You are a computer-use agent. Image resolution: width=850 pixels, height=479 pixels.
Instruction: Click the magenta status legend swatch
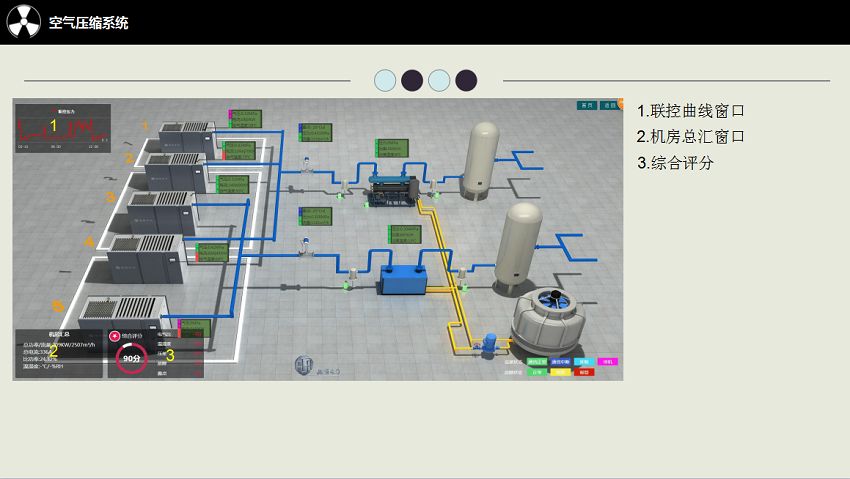click(608, 362)
